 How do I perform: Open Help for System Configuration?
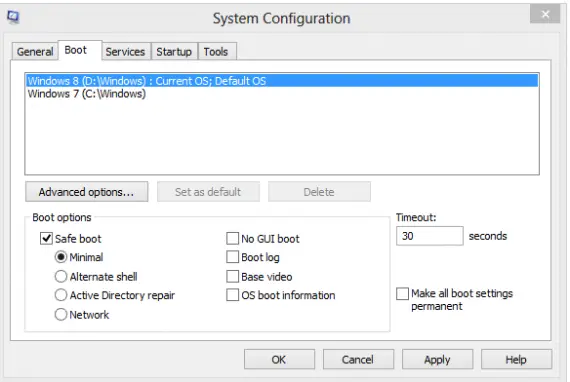516,359
